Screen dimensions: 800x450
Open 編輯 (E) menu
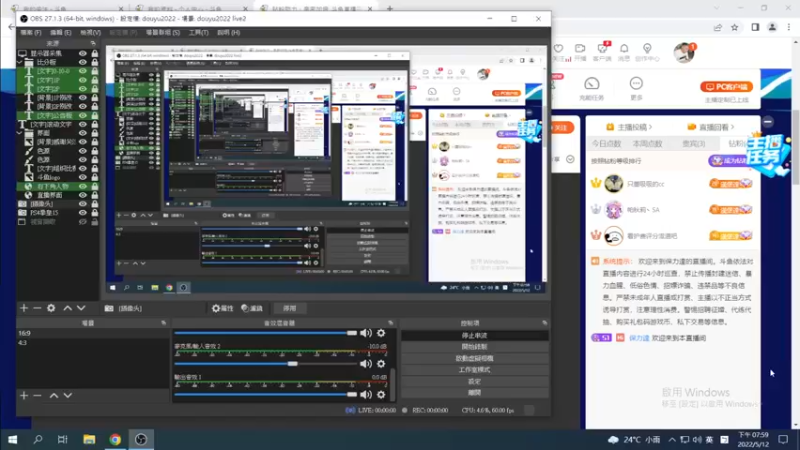pos(61,33)
